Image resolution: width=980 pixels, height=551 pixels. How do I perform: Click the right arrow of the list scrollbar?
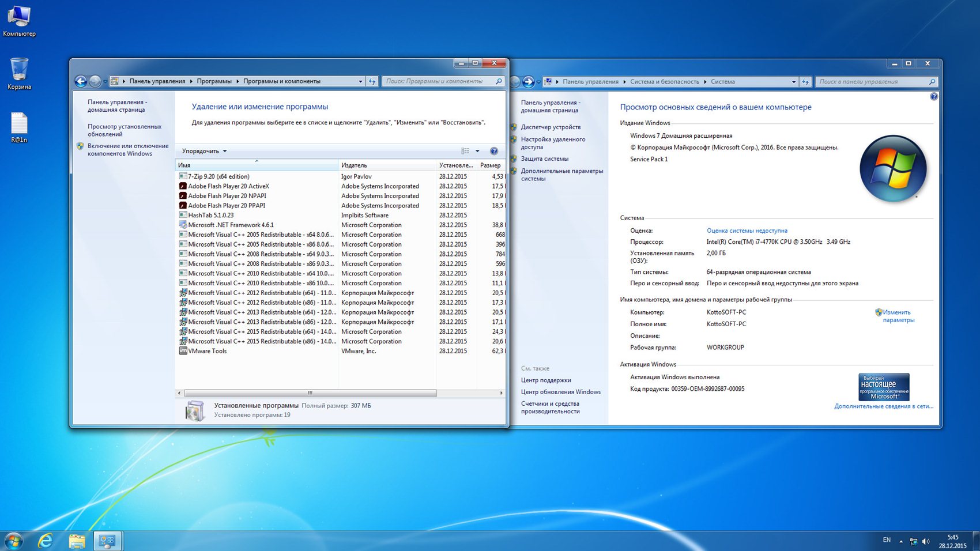[x=501, y=393]
